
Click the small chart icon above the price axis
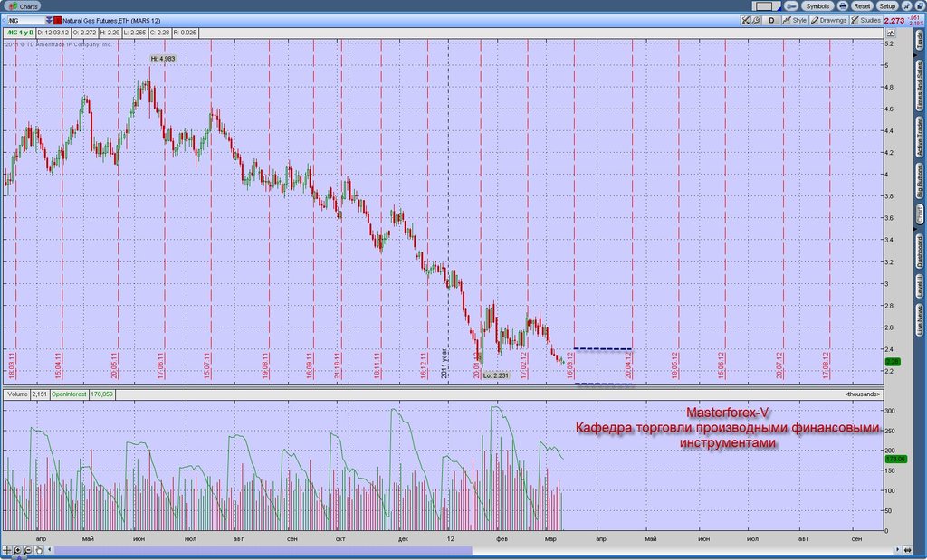coord(891,33)
